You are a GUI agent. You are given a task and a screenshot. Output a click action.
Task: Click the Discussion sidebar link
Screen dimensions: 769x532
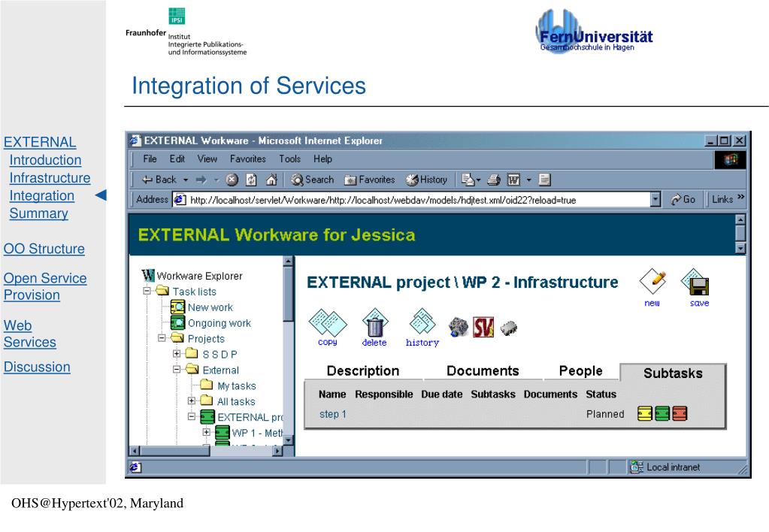click(37, 367)
